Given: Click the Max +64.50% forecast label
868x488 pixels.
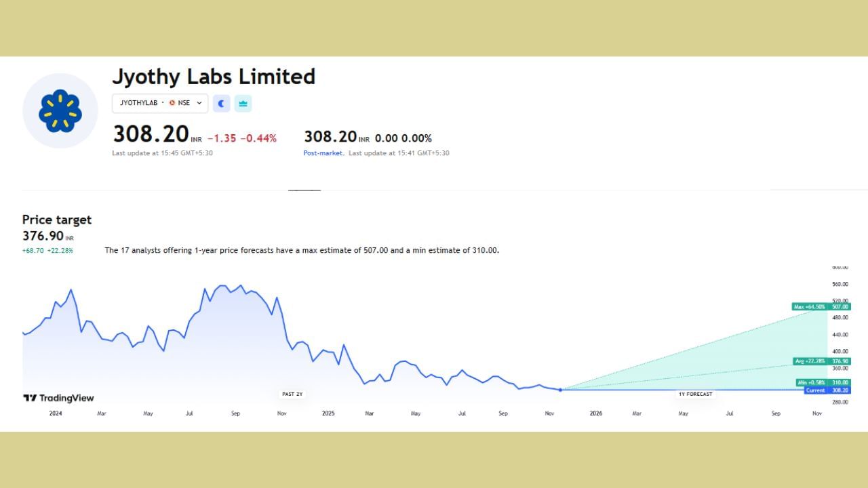Looking at the screenshot, I should pyautogui.click(x=810, y=307).
